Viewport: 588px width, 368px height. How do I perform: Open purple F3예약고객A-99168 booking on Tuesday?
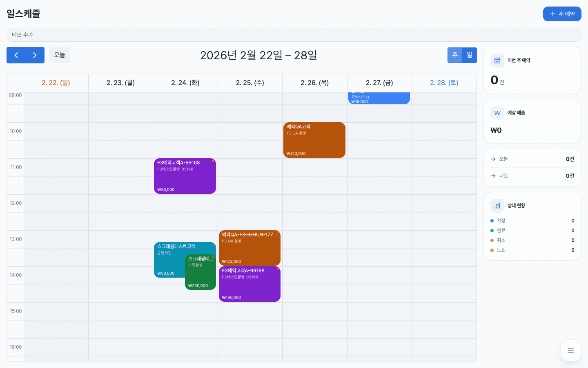coord(185,176)
